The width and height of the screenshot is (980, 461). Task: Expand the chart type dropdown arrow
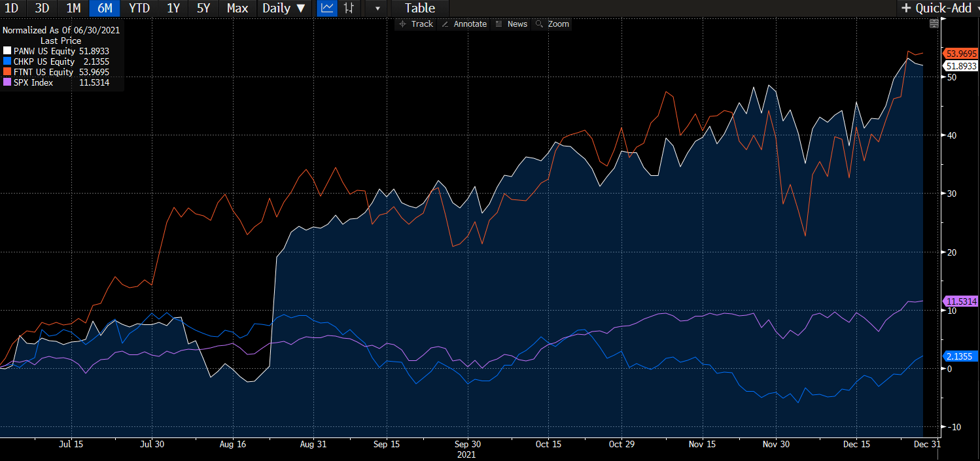377,9
